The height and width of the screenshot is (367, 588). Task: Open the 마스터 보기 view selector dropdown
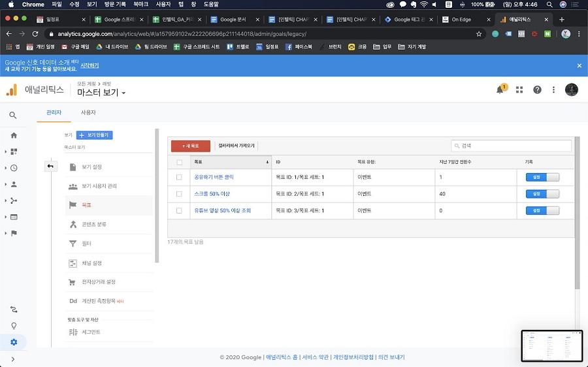pos(101,92)
